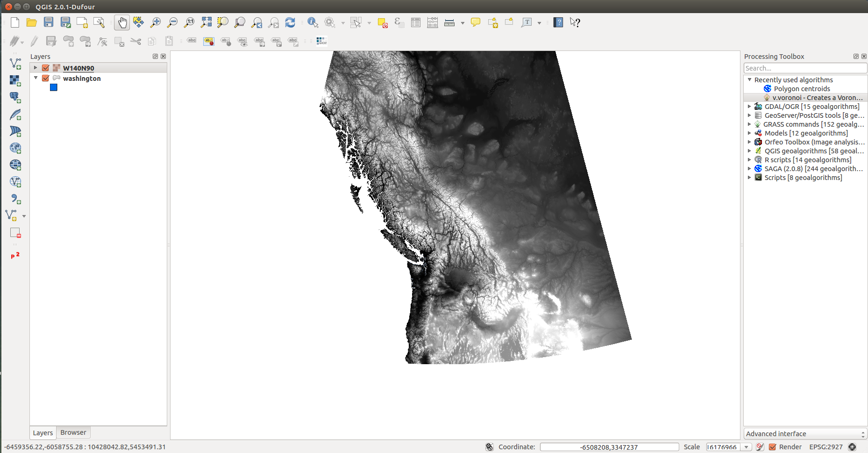Select Models [12 geoalgorithms] entry
This screenshot has height=453, width=868.
pos(806,133)
